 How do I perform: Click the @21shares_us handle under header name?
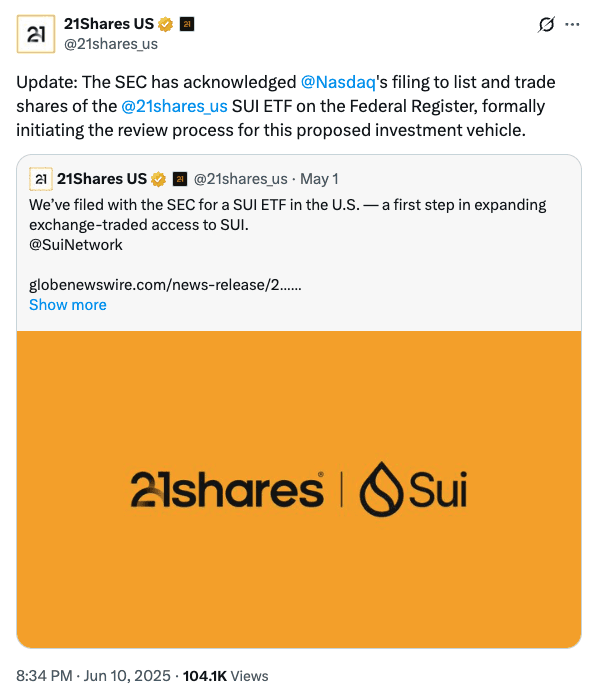click(111, 44)
